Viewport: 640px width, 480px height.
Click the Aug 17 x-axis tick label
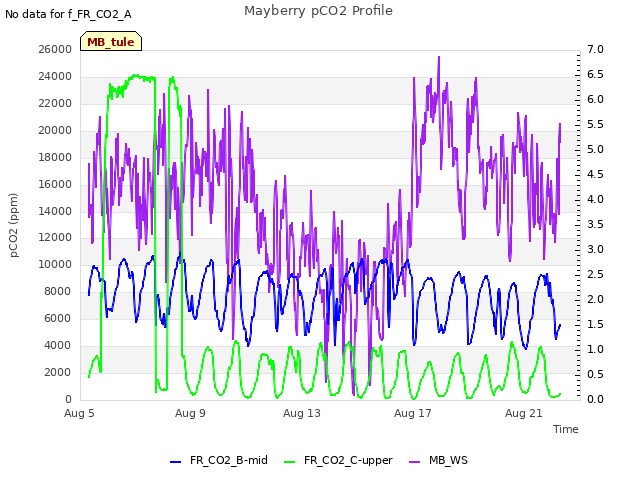[413, 413]
